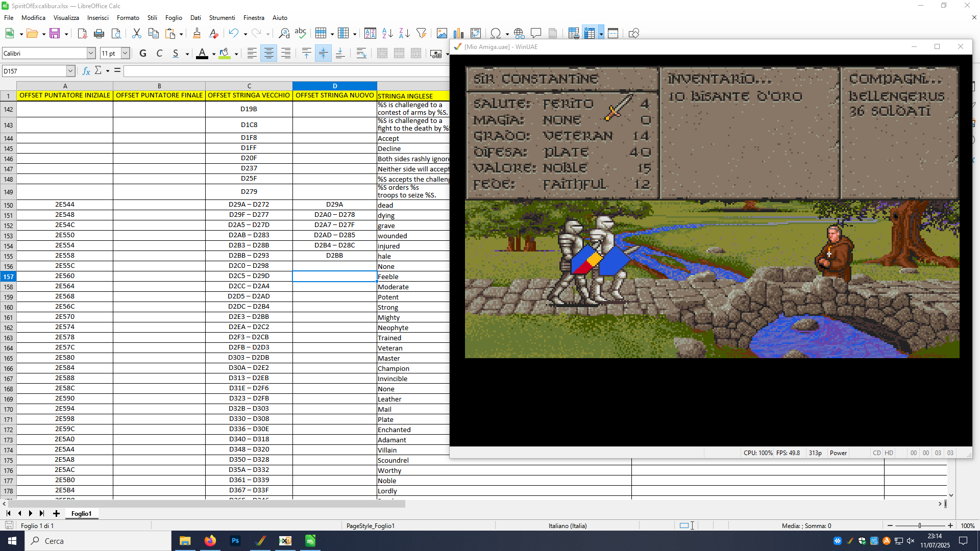The width and height of the screenshot is (980, 551).
Task: Click the Name Box field showing D157
Action: point(34,71)
